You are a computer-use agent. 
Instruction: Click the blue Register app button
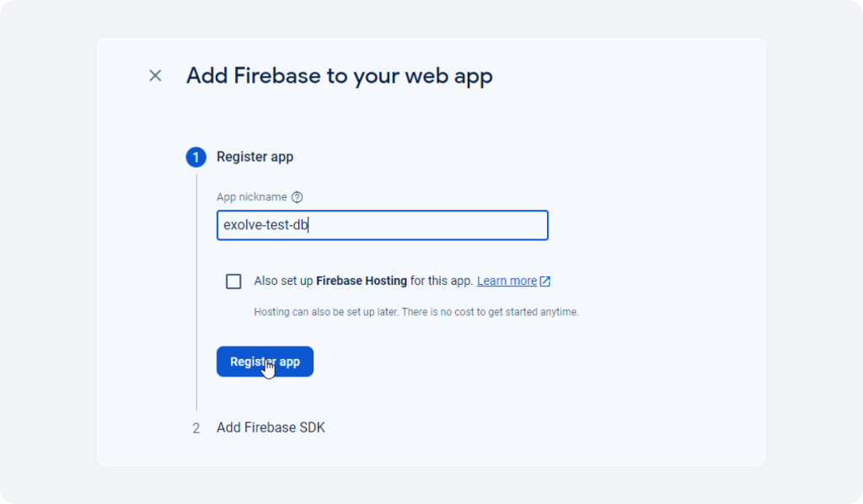coord(265,362)
